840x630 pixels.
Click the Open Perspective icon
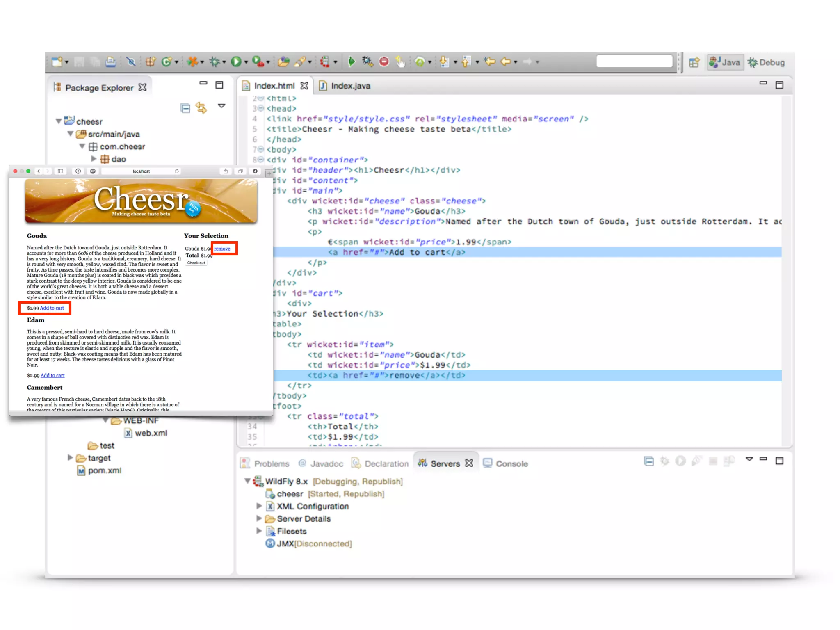pos(694,62)
